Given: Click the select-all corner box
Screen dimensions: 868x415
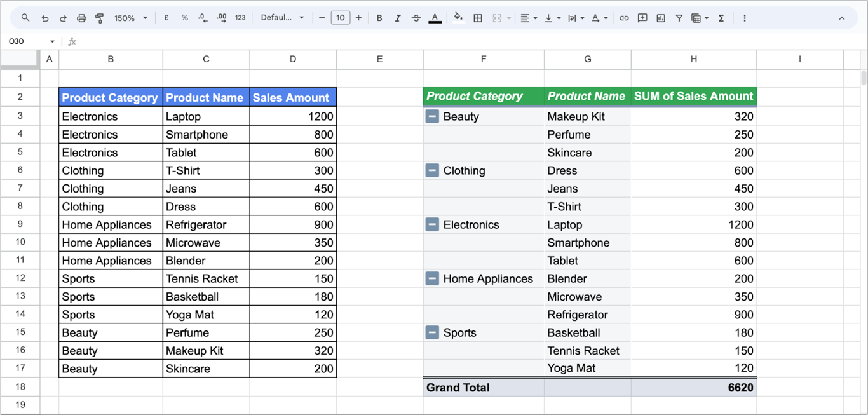Looking at the screenshot, I should tap(20, 59).
